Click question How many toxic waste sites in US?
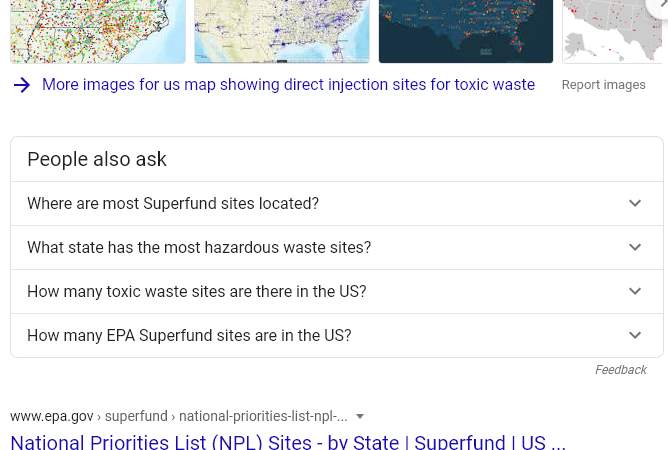The width and height of the screenshot is (668, 450). point(197,291)
